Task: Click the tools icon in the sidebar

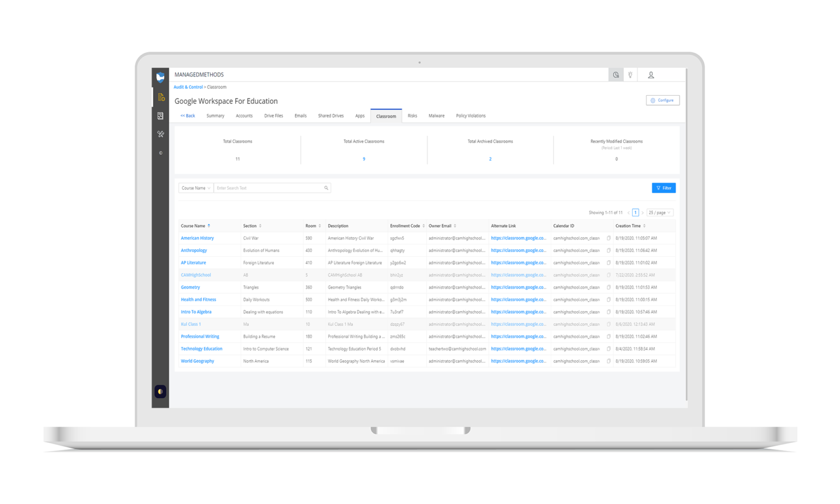Action: pos(160,134)
